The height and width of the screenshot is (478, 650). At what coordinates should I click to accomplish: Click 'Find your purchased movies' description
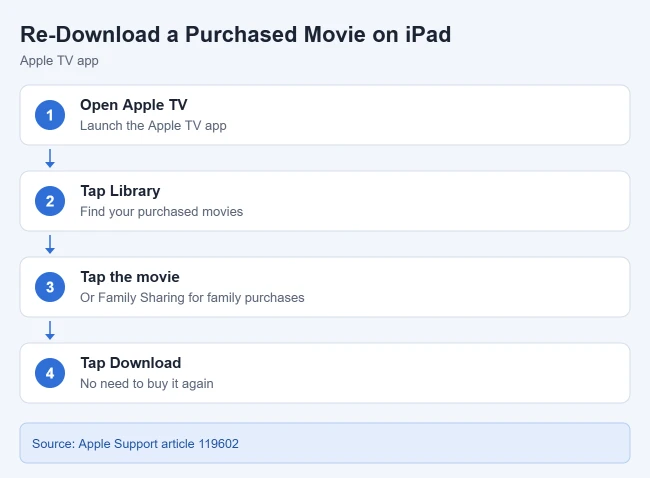tap(162, 211)
